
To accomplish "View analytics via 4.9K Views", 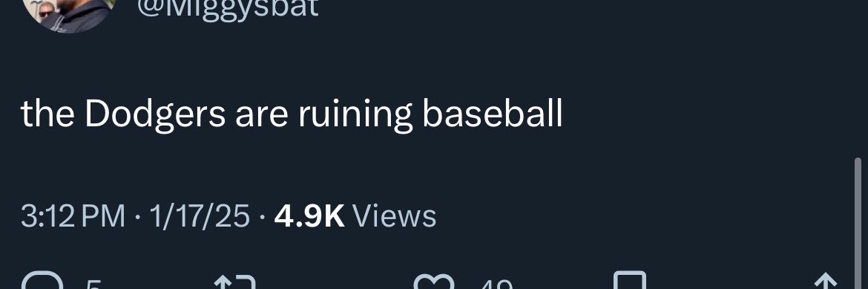I will pos(355,216).
